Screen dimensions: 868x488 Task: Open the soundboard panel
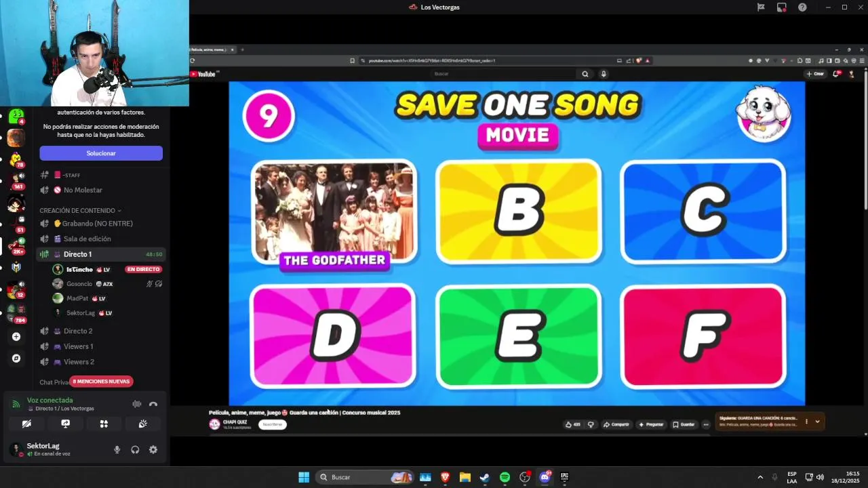(142, 424)
